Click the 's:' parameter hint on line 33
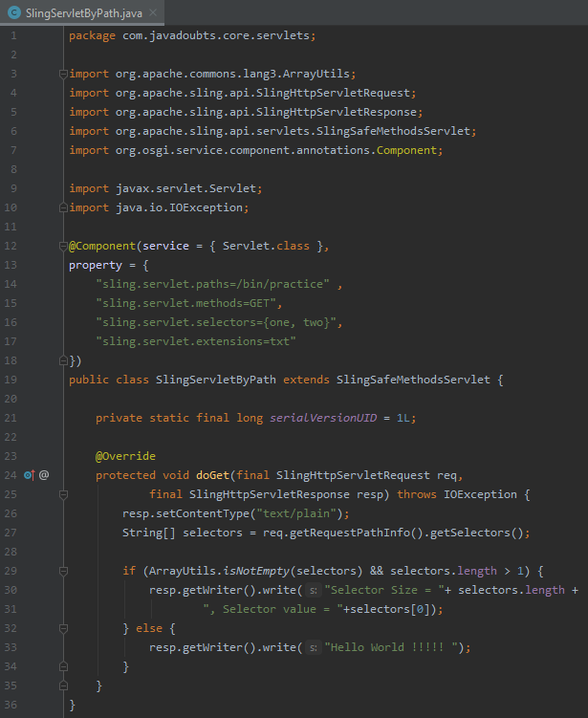588x718 pixels. 314,647
